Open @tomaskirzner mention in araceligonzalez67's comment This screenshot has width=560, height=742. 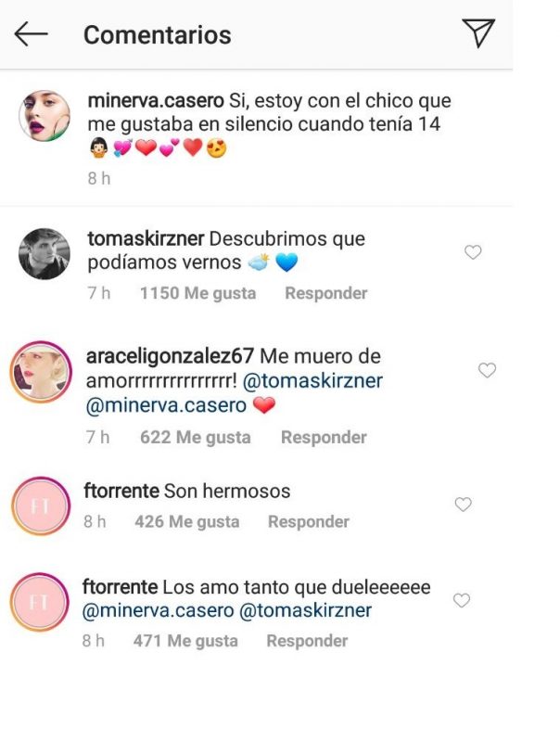pos(312,381)
